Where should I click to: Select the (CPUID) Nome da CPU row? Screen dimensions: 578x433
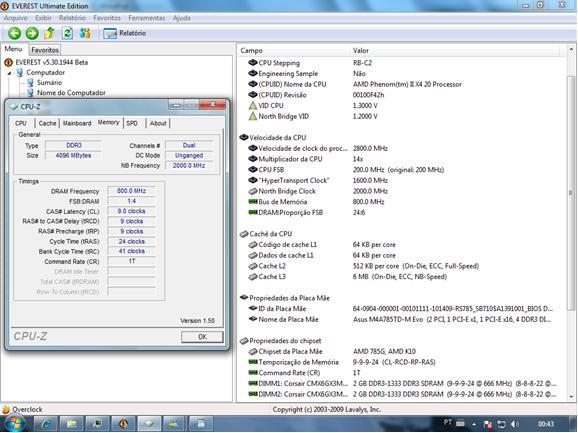coord(401,84)
